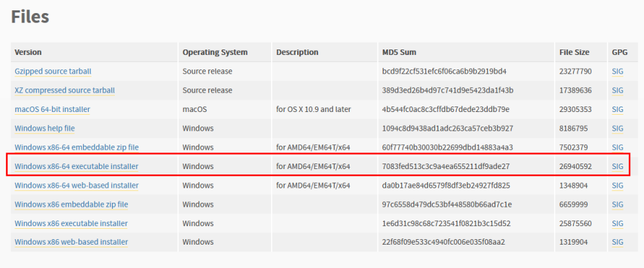Click file size 7502379
The image size is (644, 268).
[573, 147]
